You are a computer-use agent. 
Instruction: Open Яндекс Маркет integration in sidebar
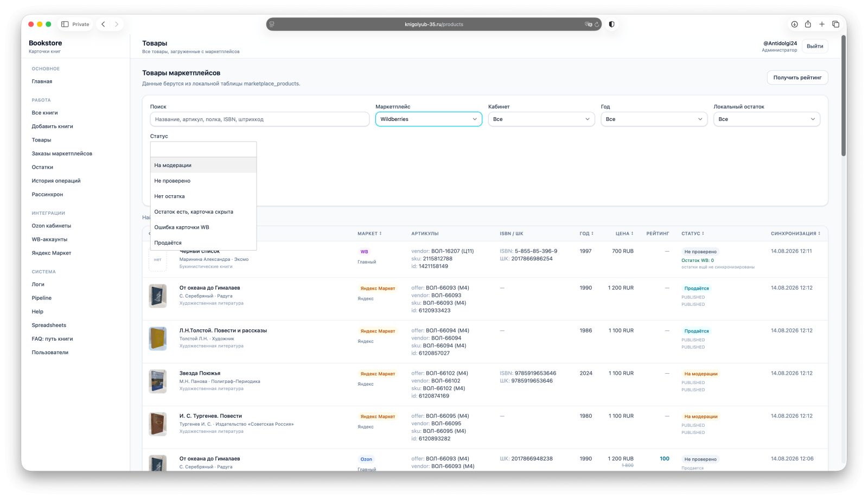tap(51, 253)
